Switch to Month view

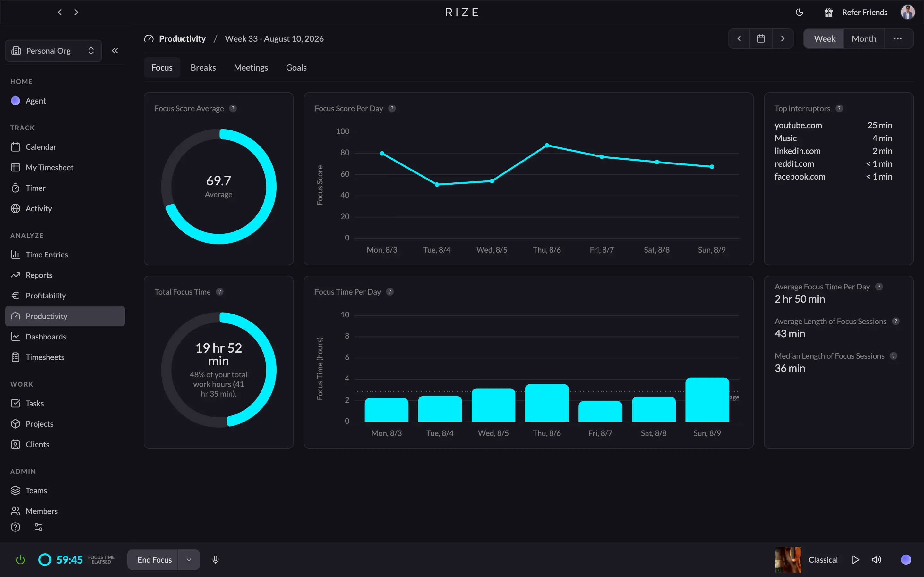coord(864,38)
